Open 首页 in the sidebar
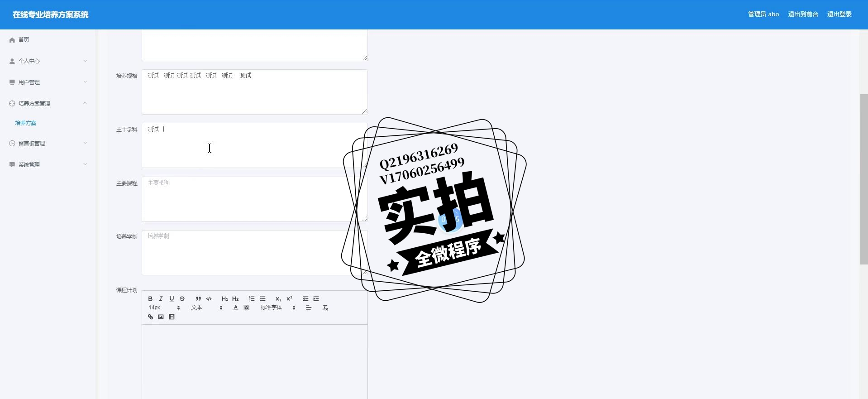868x399 pixels. click(x=48, y=40)
